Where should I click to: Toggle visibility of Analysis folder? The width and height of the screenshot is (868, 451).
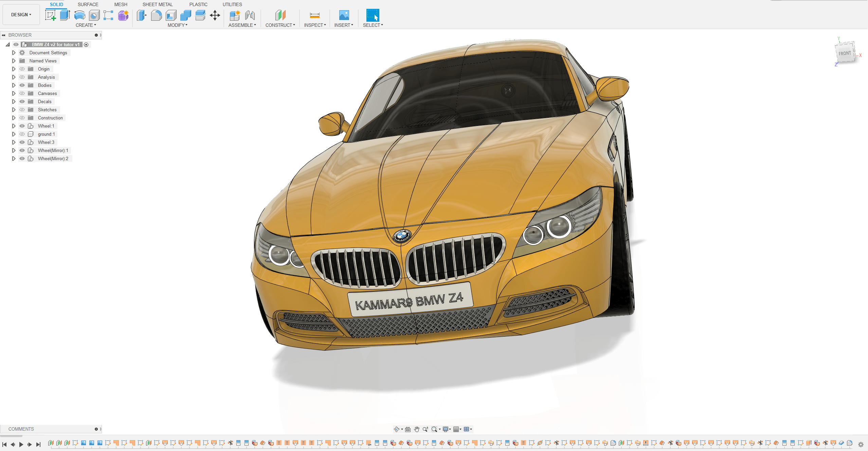click(22, 77)
